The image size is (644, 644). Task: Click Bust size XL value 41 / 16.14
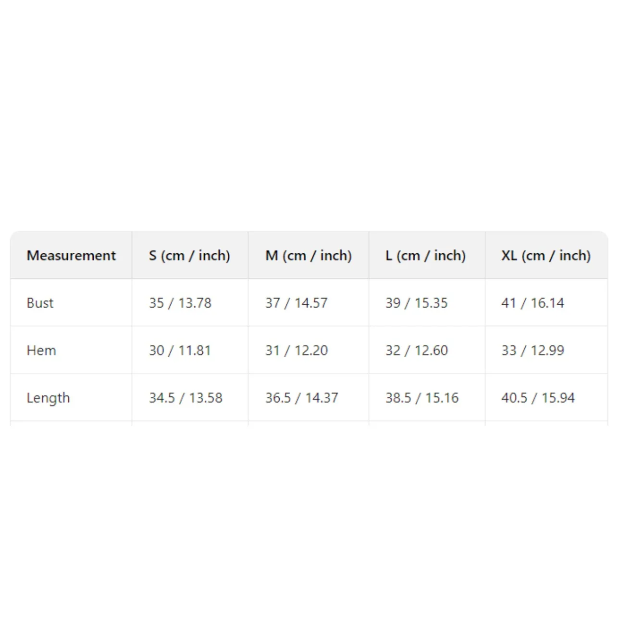point(533,303)
